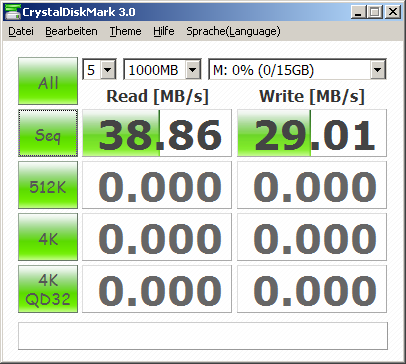Click the Write [MB/s] column header

pos(312,96)
